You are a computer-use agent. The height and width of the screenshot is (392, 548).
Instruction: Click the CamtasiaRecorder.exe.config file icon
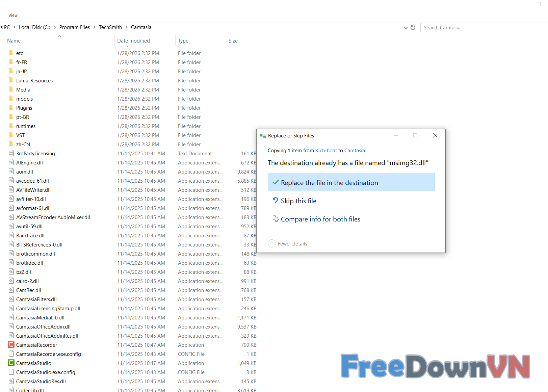[x=11, y=354]
